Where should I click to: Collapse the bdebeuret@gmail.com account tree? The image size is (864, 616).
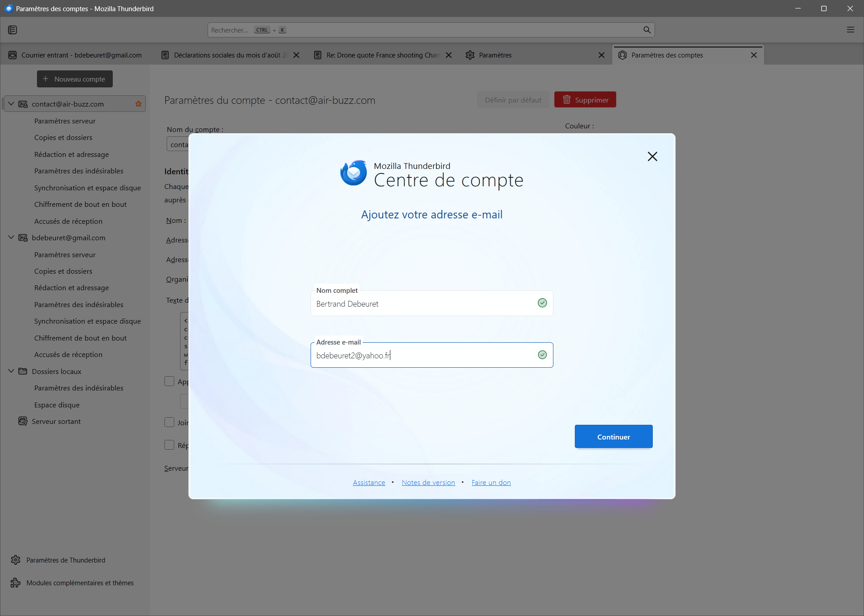pyautogui.click(x=11, y=238)
